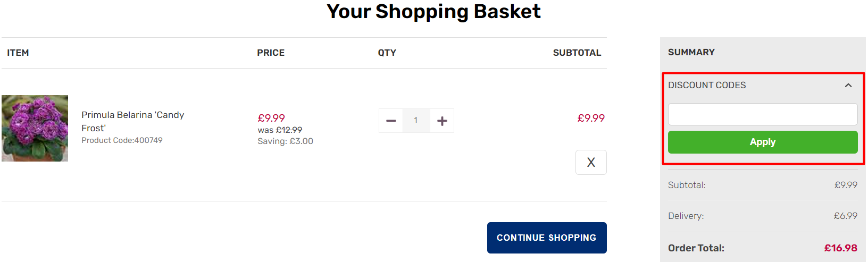
Task: Click the crossed-out £12.99 was price
Action: [x=289, y=130]
